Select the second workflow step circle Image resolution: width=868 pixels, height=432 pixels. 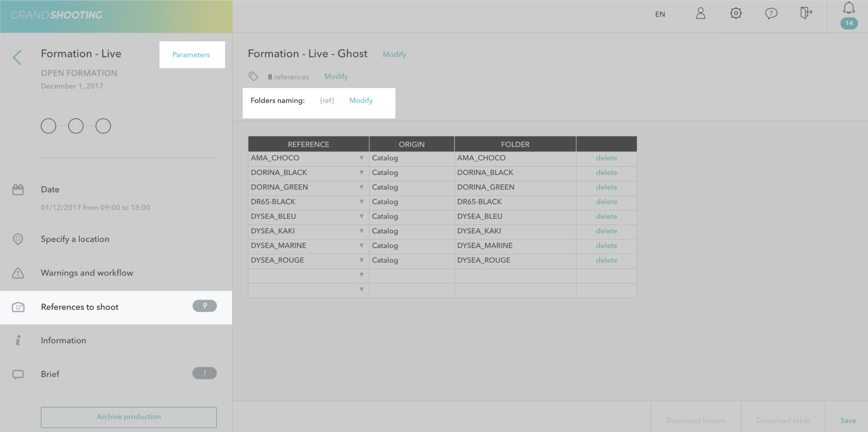tap(76, 126)
